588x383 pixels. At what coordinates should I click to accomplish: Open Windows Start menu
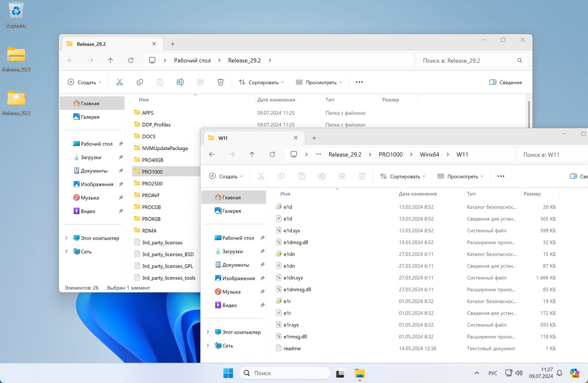(x=228, y=373)
